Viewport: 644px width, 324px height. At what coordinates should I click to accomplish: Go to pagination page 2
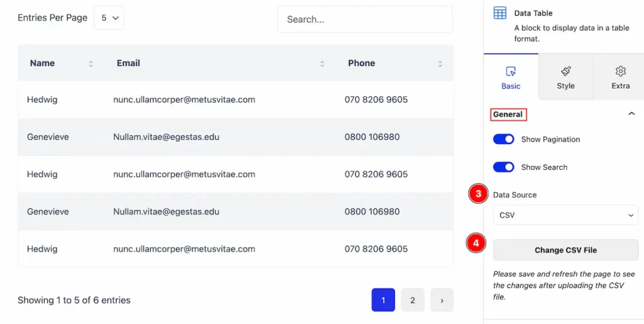(413, 300)
